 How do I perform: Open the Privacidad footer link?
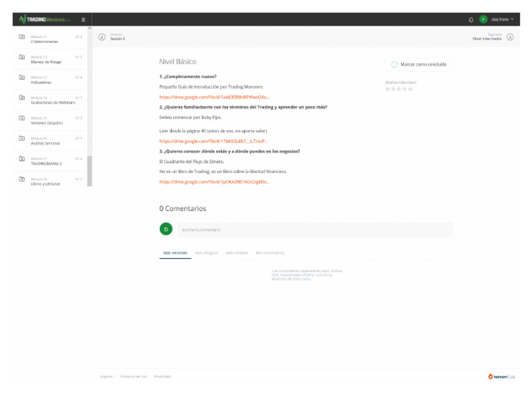162,377
